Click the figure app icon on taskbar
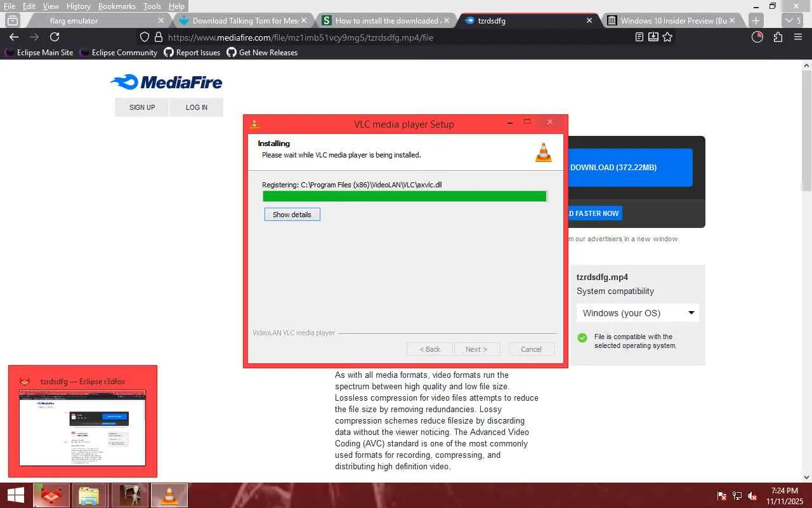Image resolution: width=812 pixels, height=508 pixels. 130,495
